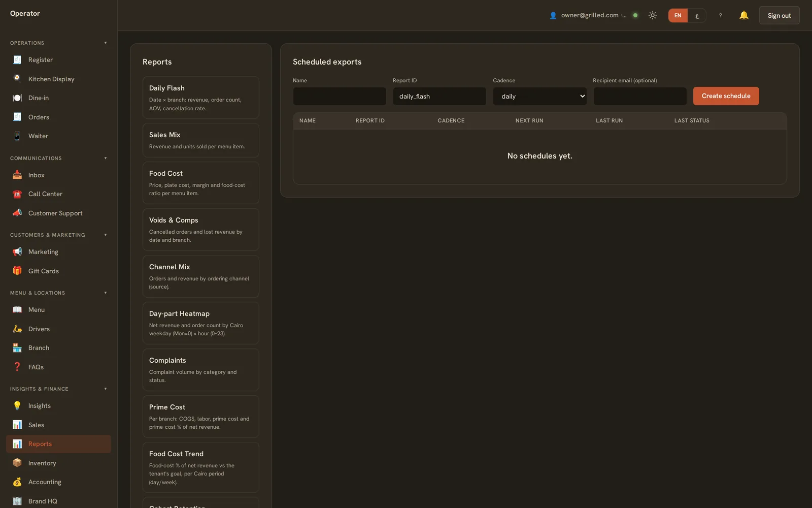812x508 pixels.
Task: Click the green online status indicator
Action: point(635,15)
